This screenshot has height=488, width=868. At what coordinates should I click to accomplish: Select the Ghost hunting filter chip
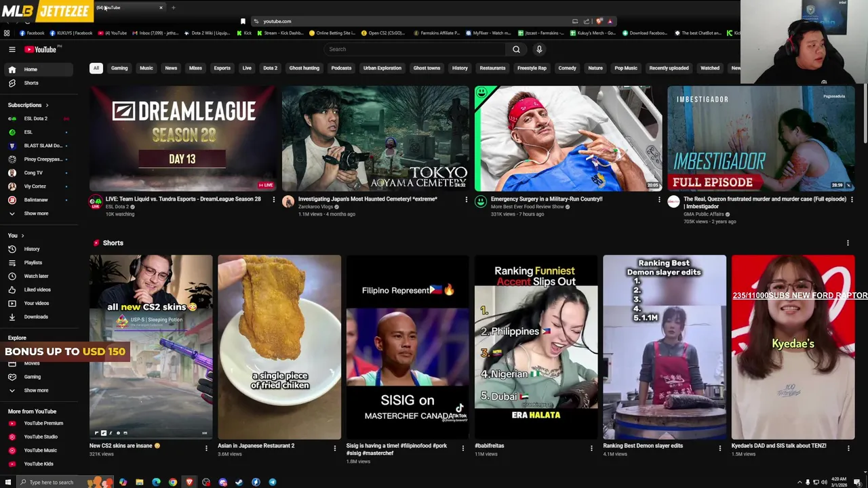pyautogui.click(x=304, y=68)
